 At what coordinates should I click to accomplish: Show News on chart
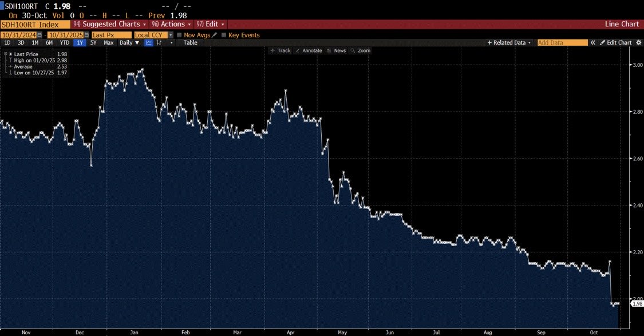[x=337, y=50]
